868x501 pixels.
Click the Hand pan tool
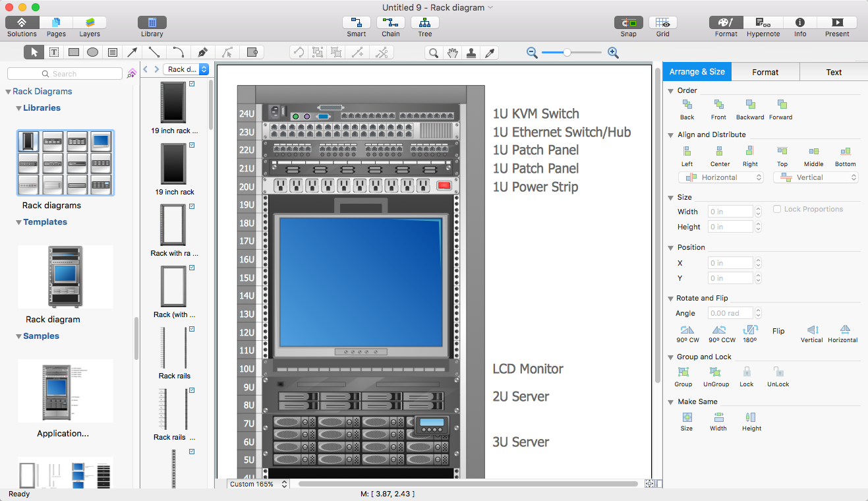click(452, 53)
